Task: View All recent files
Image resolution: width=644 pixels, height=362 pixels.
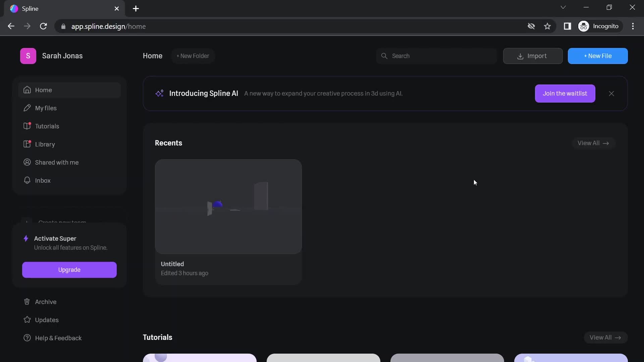Action: [x=593, y=143]
